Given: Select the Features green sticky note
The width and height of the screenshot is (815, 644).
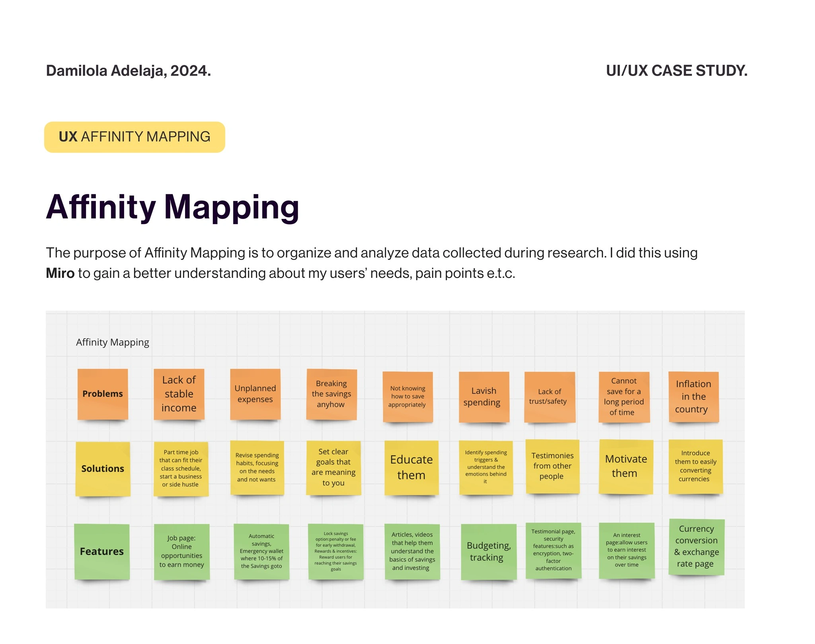Looking at the screenshot, I should pos(102,552).
